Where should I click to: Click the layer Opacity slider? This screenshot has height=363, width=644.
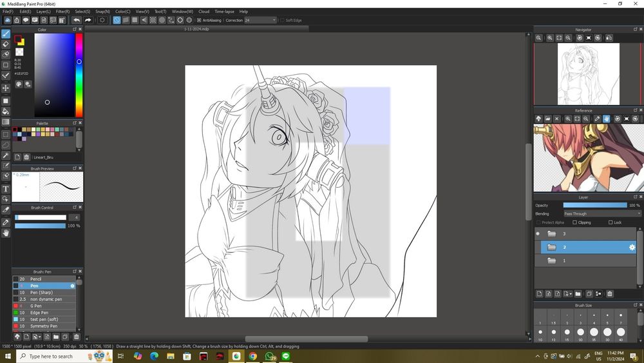pyautogui.click(x=594, y=205)
